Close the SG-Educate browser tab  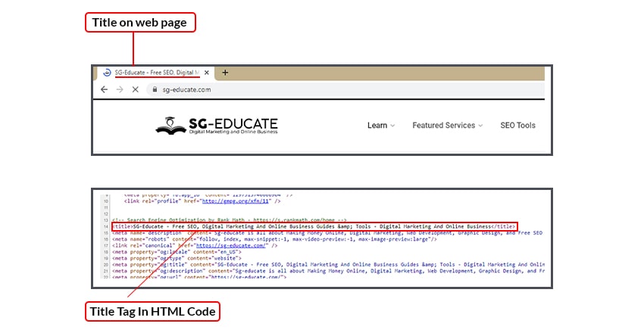click(x=207, y=73)
